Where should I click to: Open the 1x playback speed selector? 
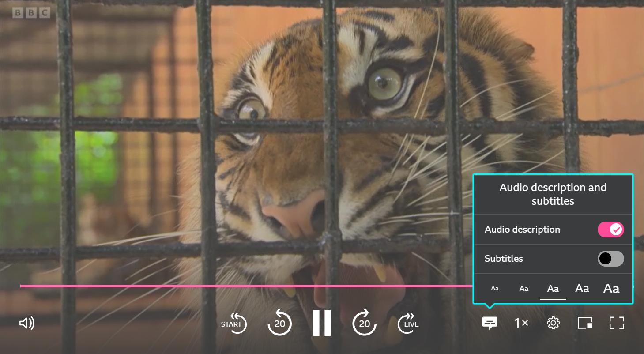521,323
